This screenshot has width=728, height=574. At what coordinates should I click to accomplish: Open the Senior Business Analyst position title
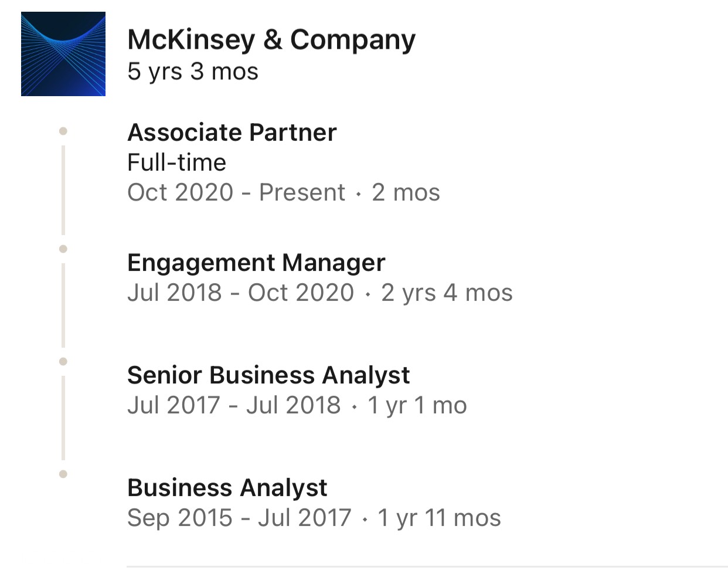268,375
